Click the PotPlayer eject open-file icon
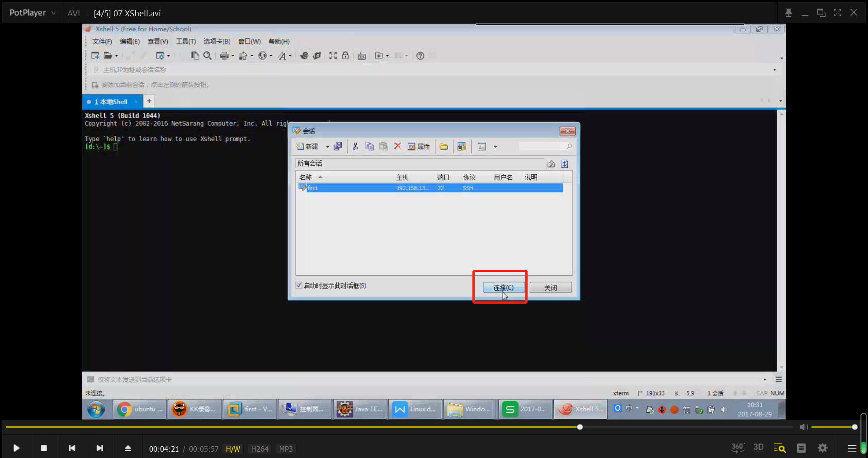 tap(128, 448)
